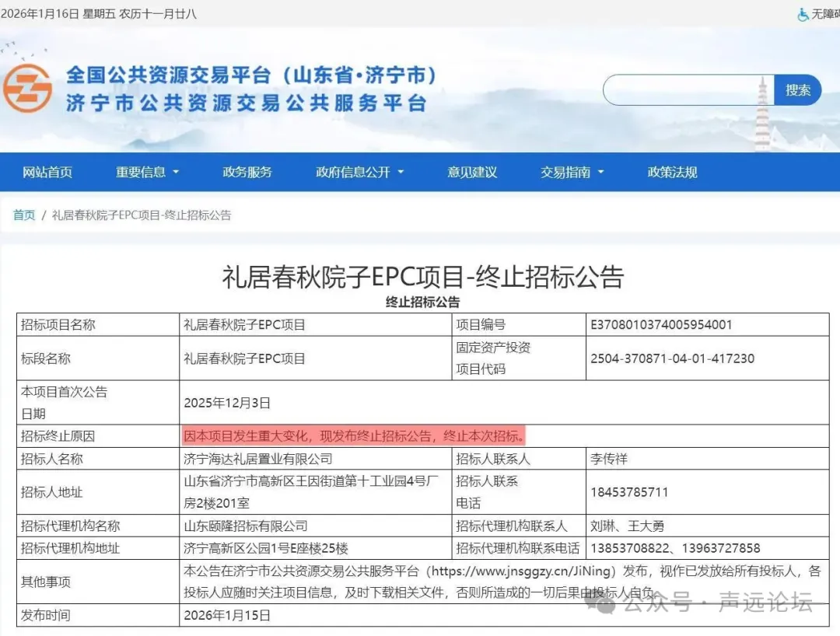Expand the 重要信息 dropdown menu
This screenshot has width=840, height=636.
147,172
